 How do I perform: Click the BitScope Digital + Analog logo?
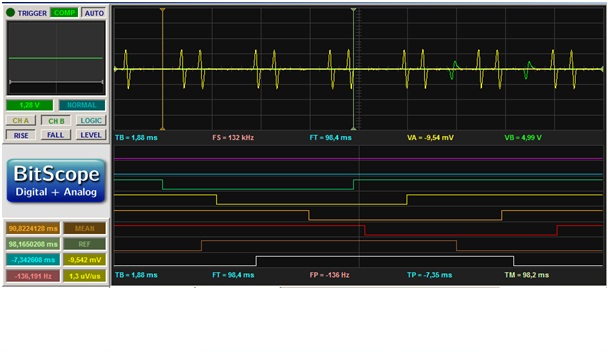[56, 181]
